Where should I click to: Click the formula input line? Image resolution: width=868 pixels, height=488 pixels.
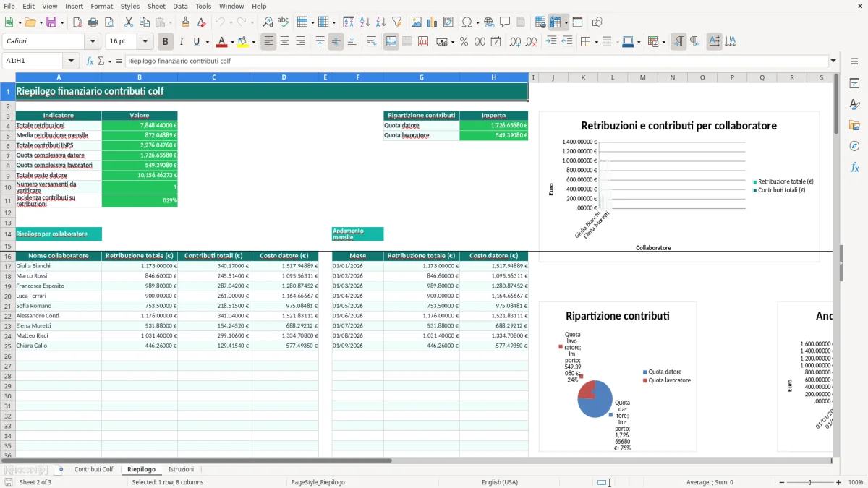point(477,61)
